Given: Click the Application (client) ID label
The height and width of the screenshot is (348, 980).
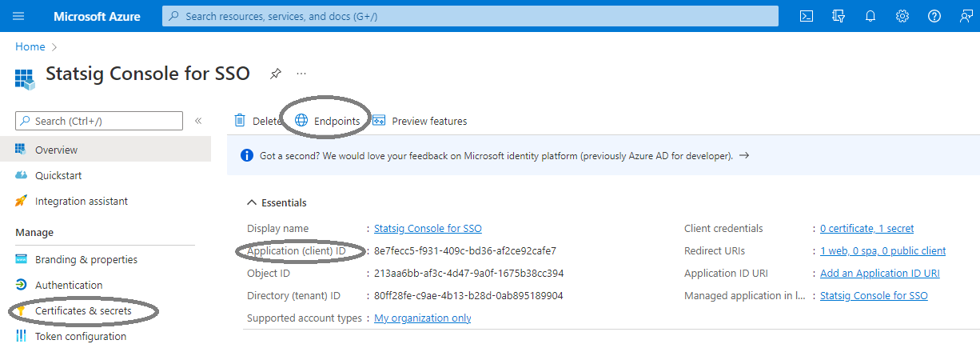Looking at the screenshot, I should coord(297,251).
